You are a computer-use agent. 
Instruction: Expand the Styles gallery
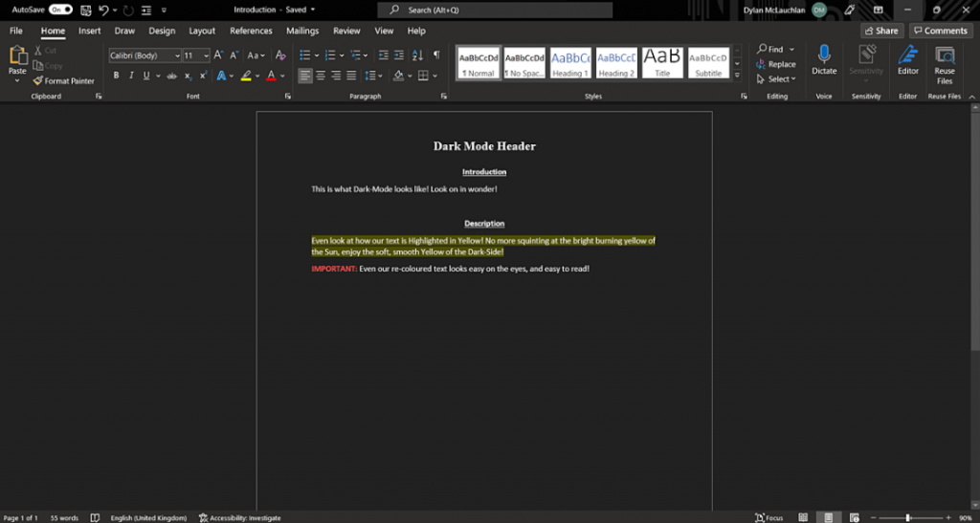tap(738, 75)
